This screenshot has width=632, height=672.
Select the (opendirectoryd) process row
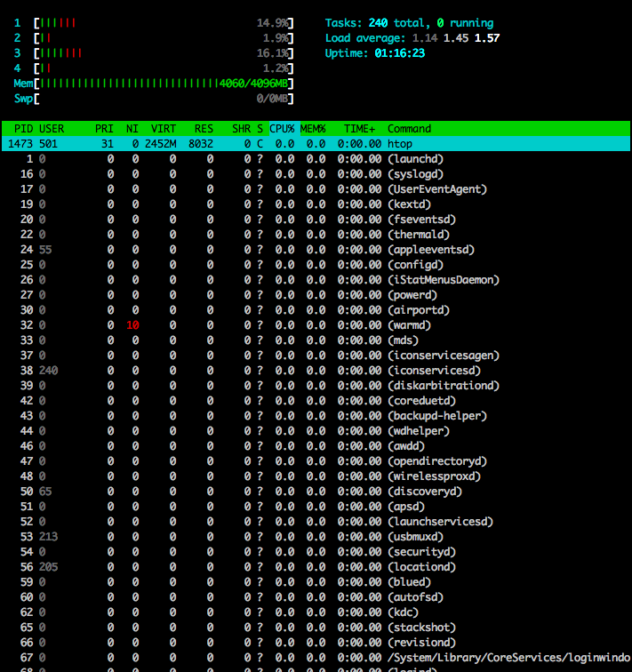[316, 461]
